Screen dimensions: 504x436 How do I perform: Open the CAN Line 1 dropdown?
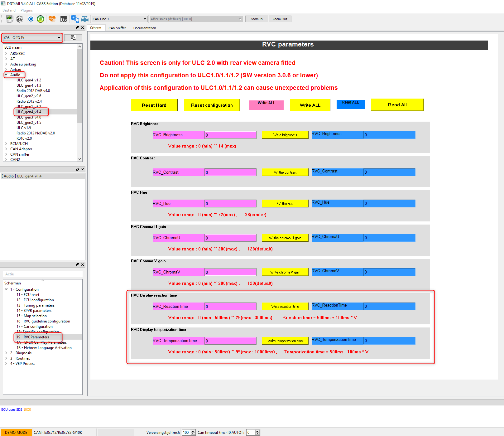click(119, 19)
